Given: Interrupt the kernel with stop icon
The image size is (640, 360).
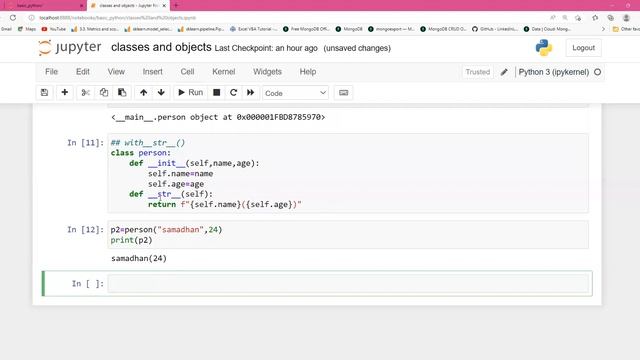Looking at the screenshot, I should tap(217, 93).
